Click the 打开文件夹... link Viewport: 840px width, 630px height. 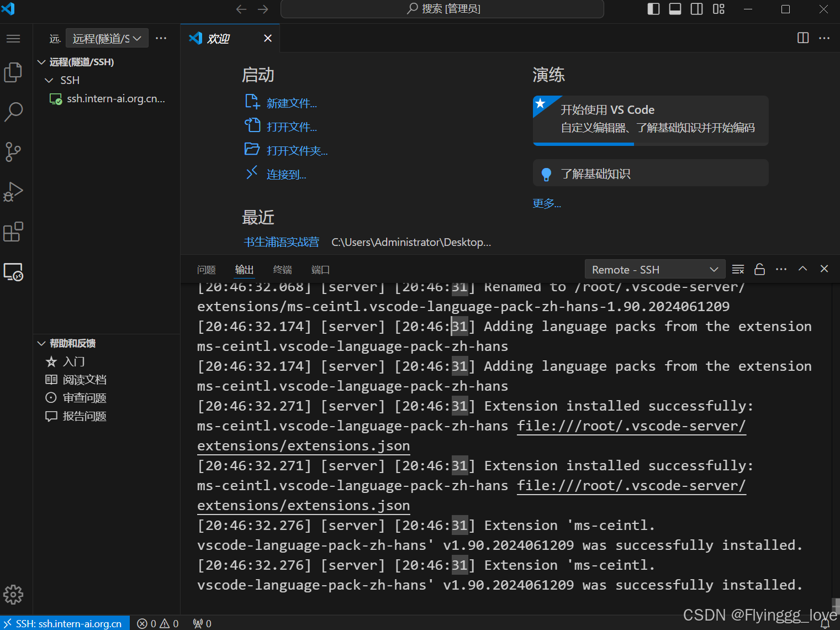click(x=297, y=151)
